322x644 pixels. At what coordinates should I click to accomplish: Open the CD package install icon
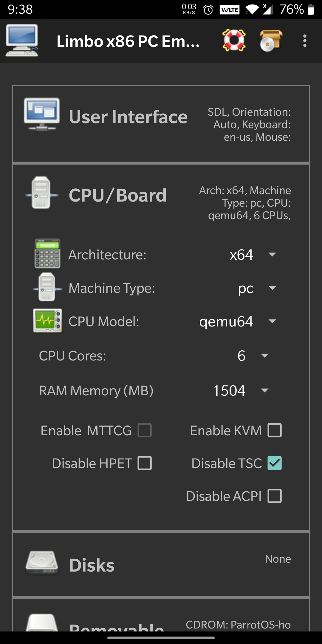pyautogui.click(x=271, y=41)
